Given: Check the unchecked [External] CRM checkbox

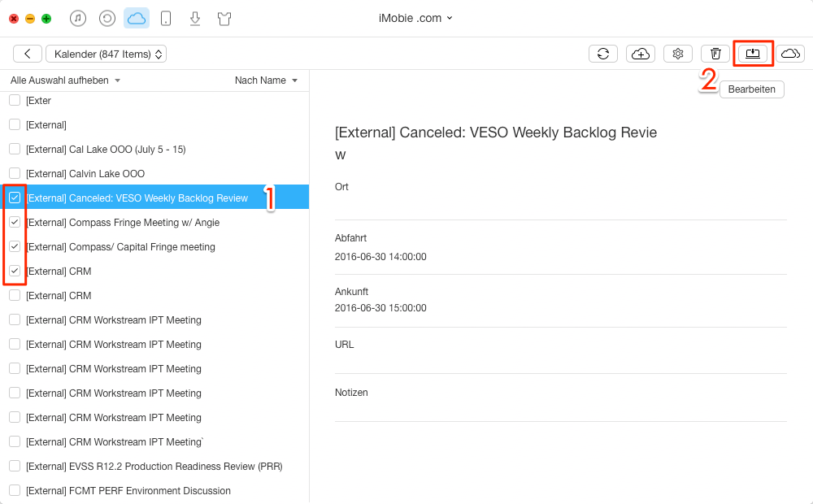Looking at the screenshot, I should 15,295.
